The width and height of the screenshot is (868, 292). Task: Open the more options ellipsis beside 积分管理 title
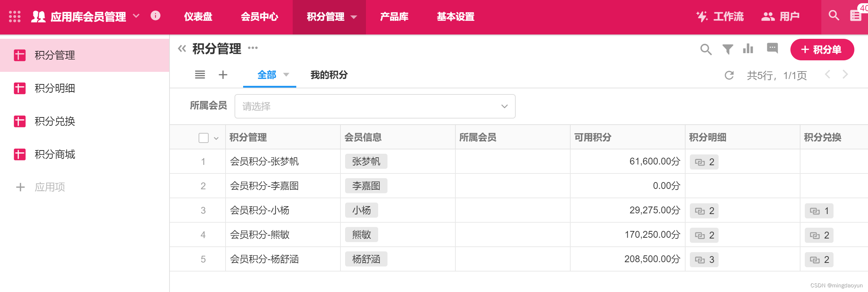click(x=253, y=48)
